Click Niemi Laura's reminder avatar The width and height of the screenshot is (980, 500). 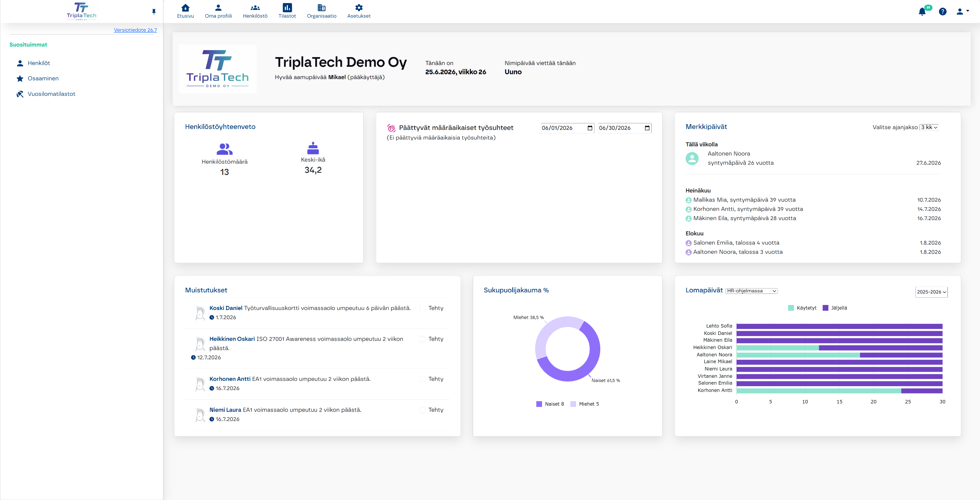click(200, 415)
